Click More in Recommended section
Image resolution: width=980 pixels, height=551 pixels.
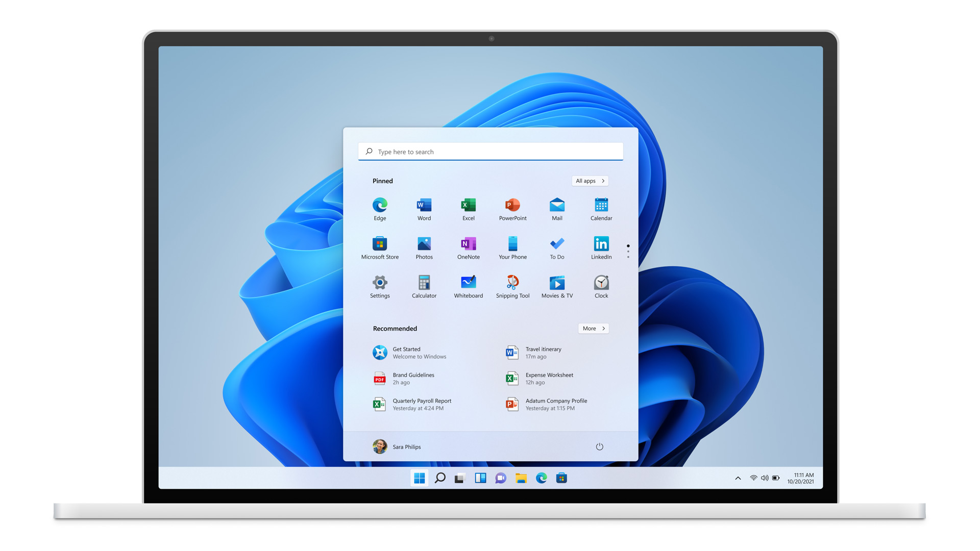pos(592,329)
